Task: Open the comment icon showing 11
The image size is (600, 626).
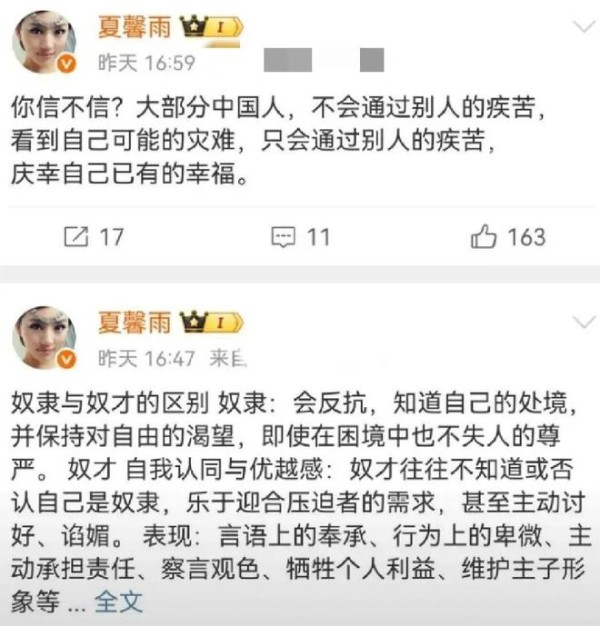Action: point(283,237)
